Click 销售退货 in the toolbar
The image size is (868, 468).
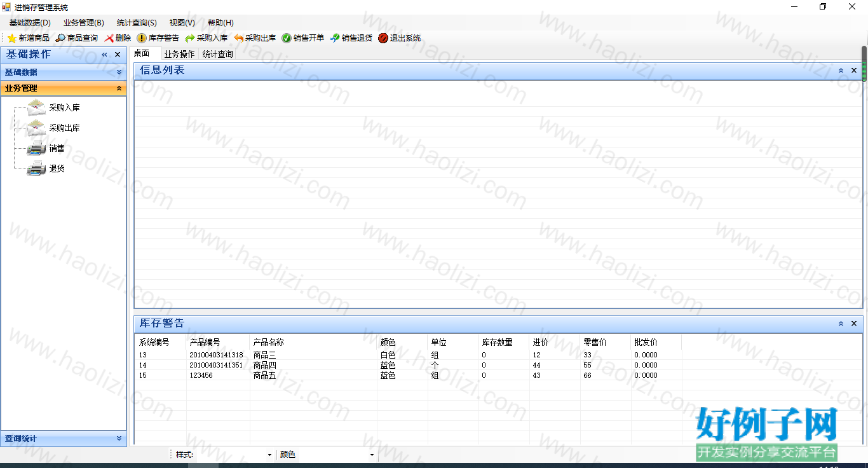click(x=351, y=38)
